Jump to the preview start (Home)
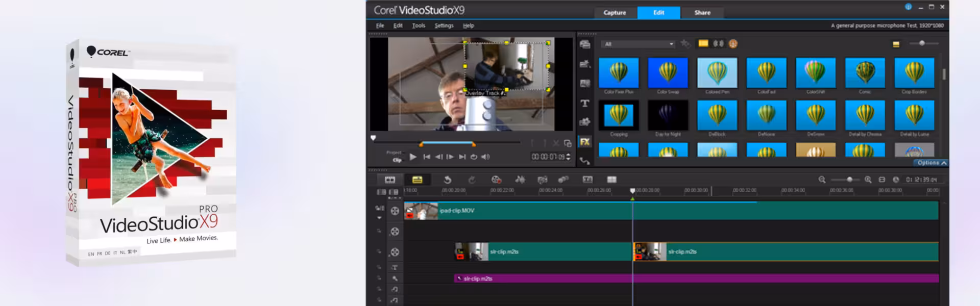Image resolution: width=980 pixels, height=306 pixels. coord(427,157)
